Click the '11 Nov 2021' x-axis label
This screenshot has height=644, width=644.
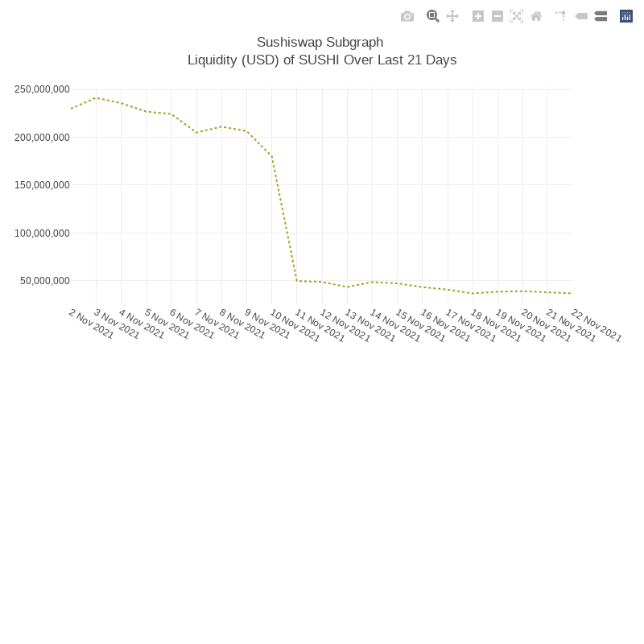click(320, 325)
